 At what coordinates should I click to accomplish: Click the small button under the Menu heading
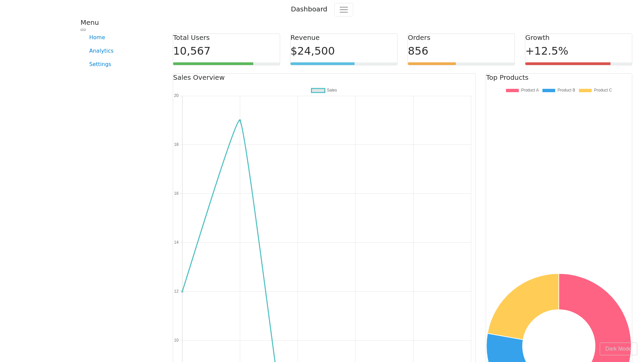point(83,30)
